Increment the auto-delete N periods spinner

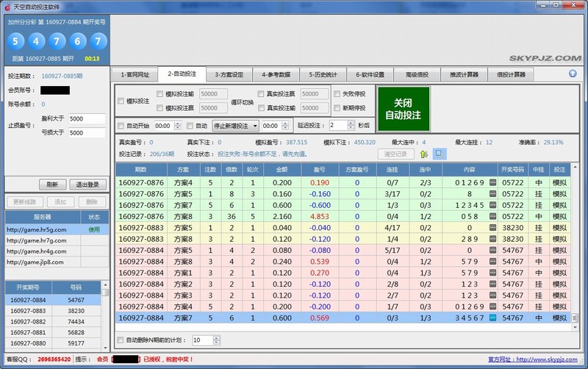click(216, 337)
